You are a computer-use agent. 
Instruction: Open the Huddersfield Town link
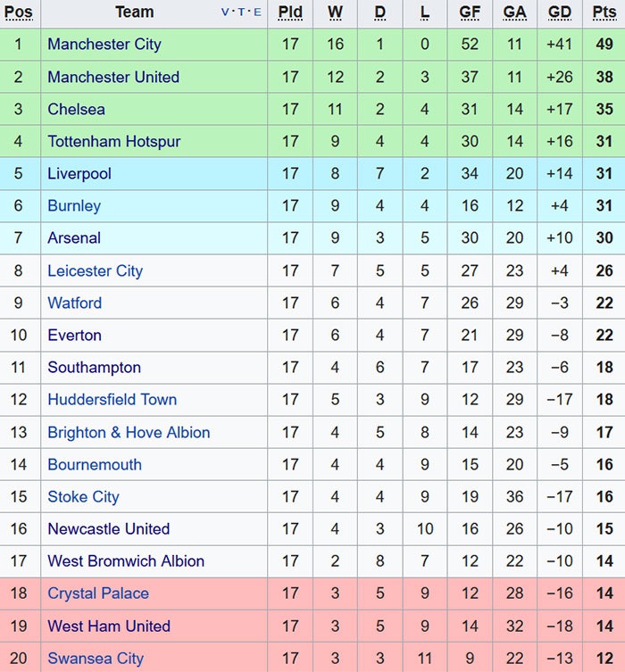pos(112,400)
